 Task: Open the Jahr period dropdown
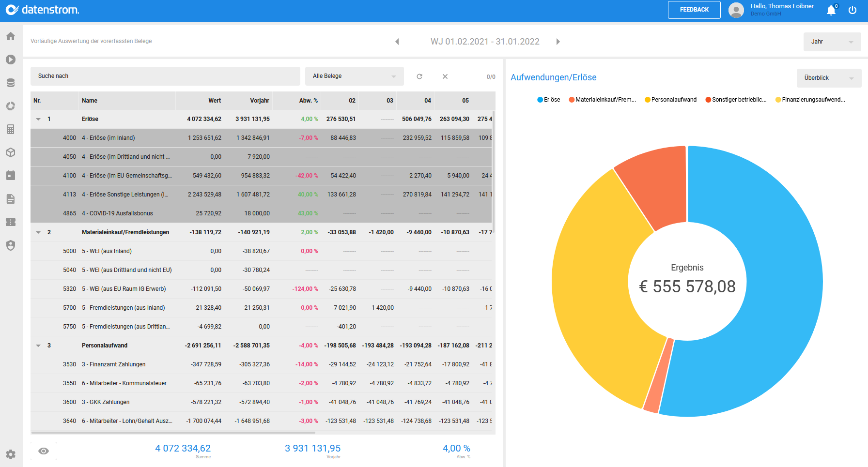click(832, 42)
